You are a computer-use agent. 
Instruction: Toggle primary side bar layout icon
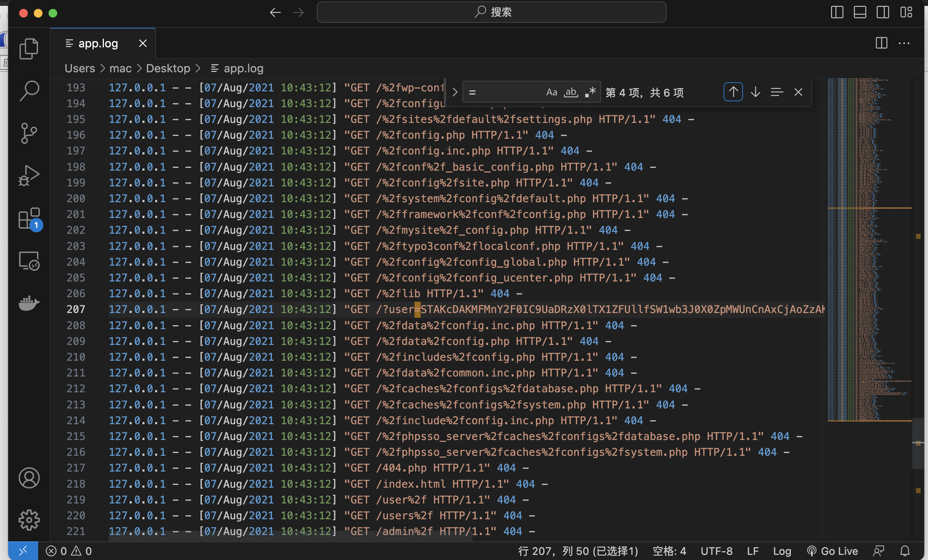click(x=837, y=12)
